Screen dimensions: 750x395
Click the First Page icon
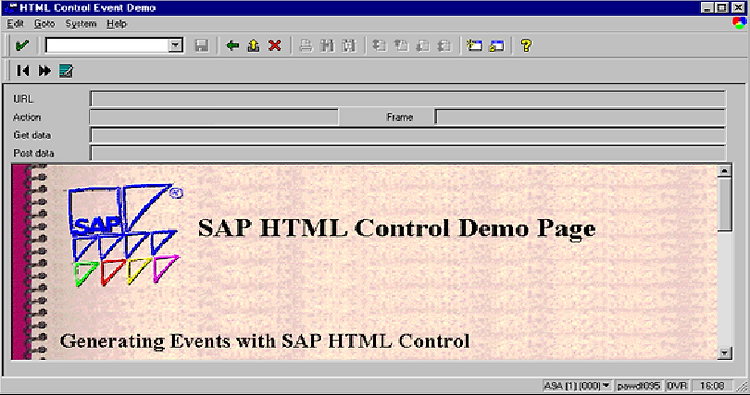(x=379, y=45)
